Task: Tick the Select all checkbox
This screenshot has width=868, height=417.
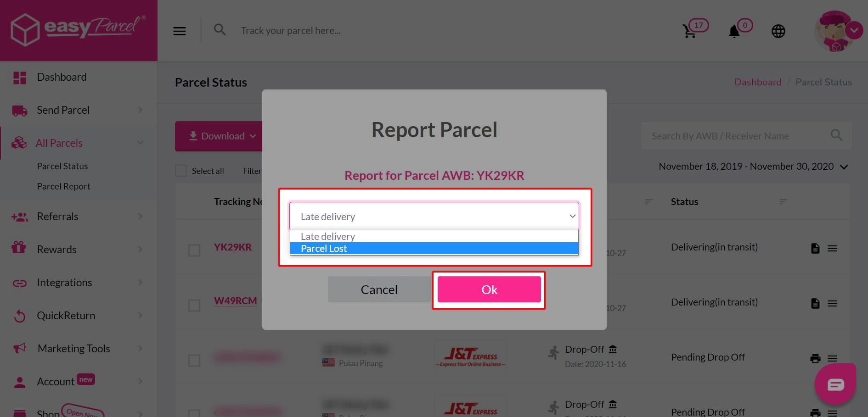Action: click(x=180, y=170)
